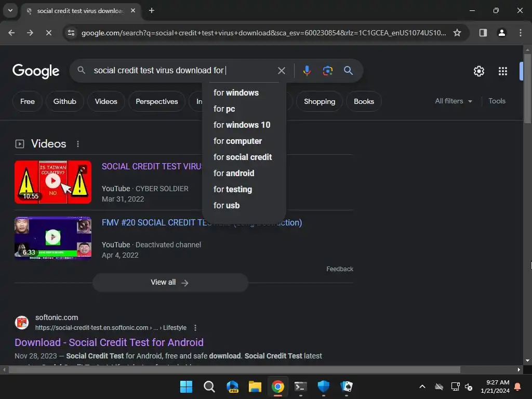Open File Explorer from taskbar
The height and width of the screenshot is (399, 532).
(x=255, y=387)
